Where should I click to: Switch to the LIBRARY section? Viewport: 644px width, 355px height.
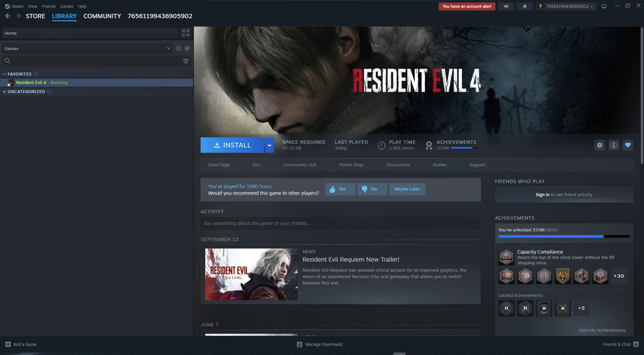pyautogui.click(x=64, y=16)
